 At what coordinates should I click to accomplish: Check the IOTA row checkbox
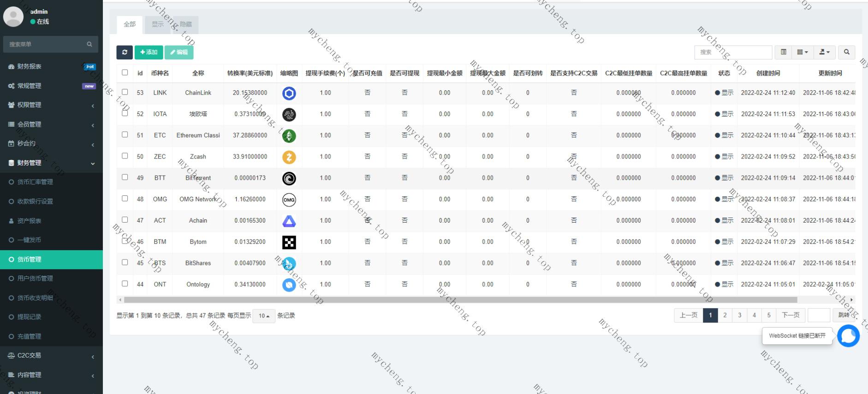click(125, 113)
